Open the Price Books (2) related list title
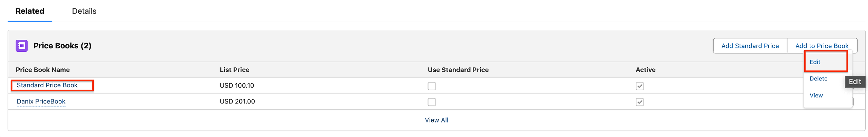The image size is (868, 137). click(62, 46)
